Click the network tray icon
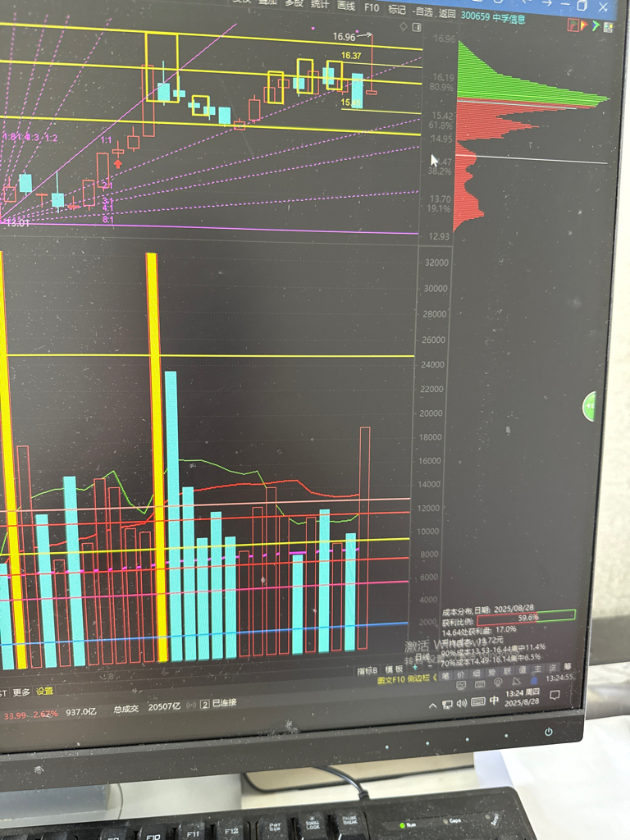Screen dimensions: 630x840 point(447,704)
